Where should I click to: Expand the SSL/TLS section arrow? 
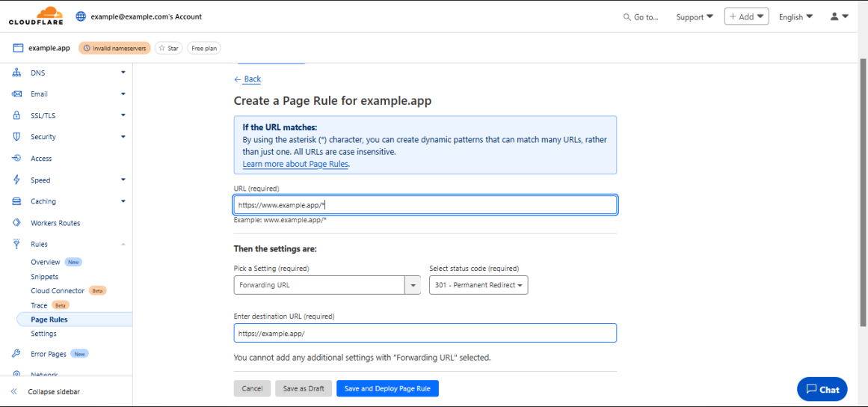(x=123, y=116)
